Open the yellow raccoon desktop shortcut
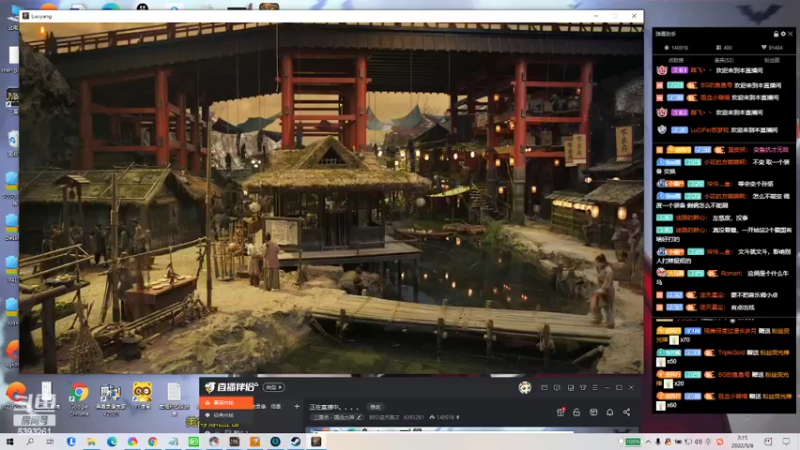The image size is (800, 450). pyautogui.click(x=142, y=396)
